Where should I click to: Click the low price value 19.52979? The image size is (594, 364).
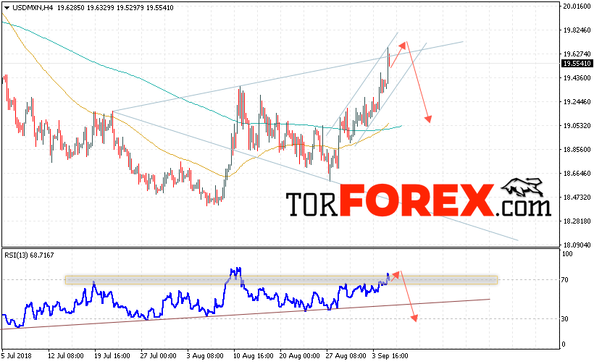(x=130, y=7)
